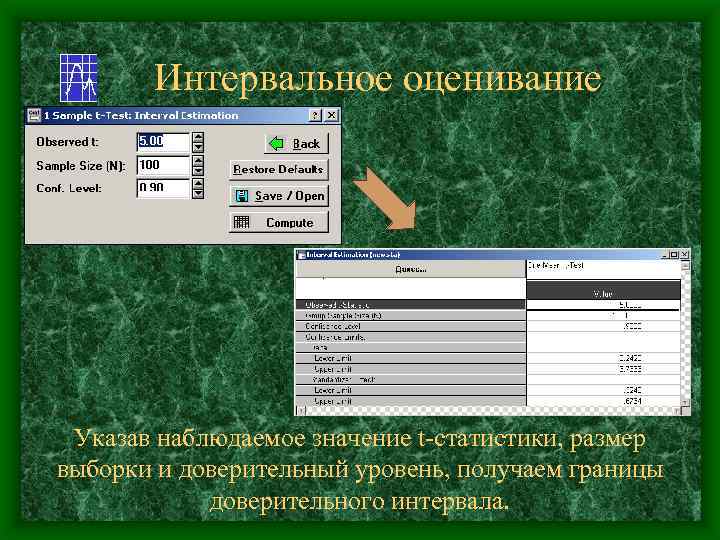
Task: Click the blue graph logo on the slide
Action: (x=79, y=78)
